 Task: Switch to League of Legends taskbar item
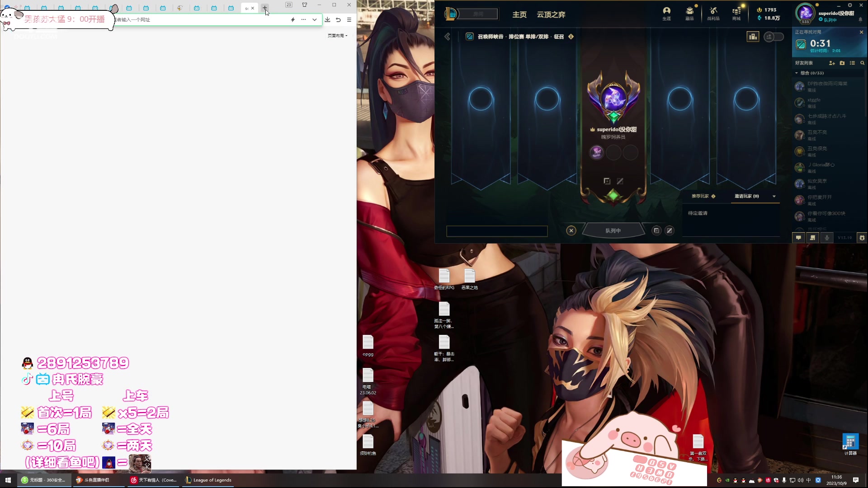[x=208, y=480]
